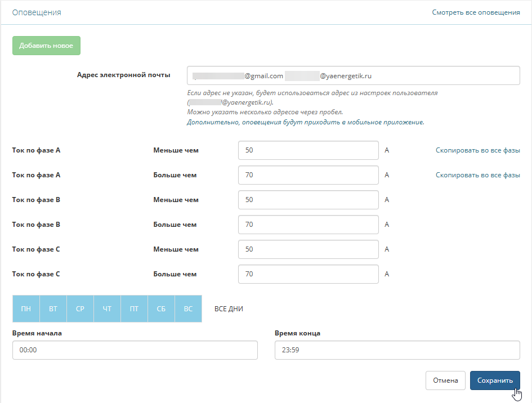Toggle the СБ (Saturday) day button
532x403 pixels.
click(161, 309)
